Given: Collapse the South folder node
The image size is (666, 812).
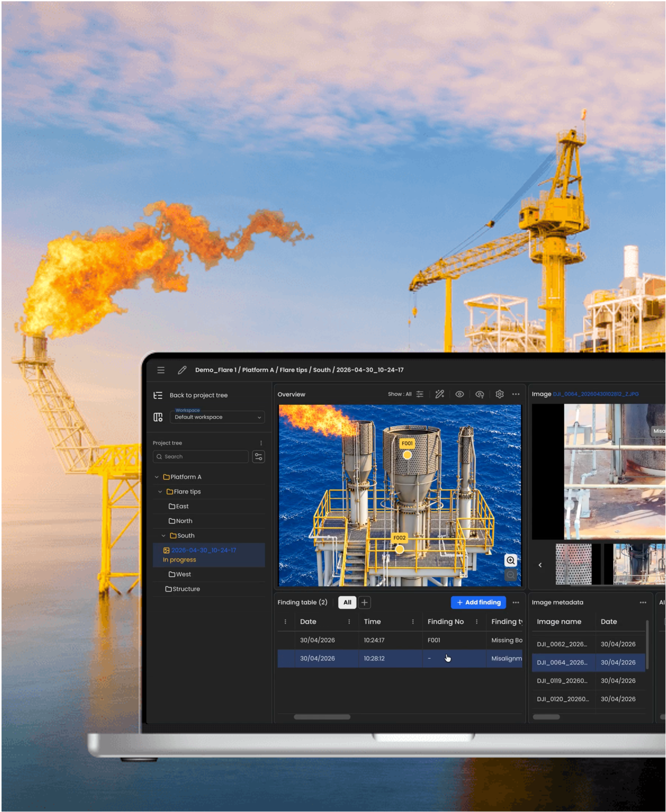Looking at the screenshot, I should pos(164,536).
